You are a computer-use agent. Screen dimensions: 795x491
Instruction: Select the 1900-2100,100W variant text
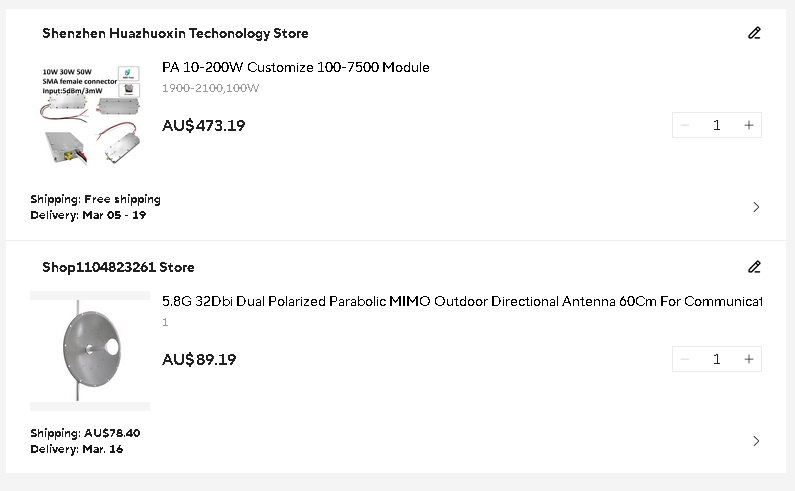210,88
